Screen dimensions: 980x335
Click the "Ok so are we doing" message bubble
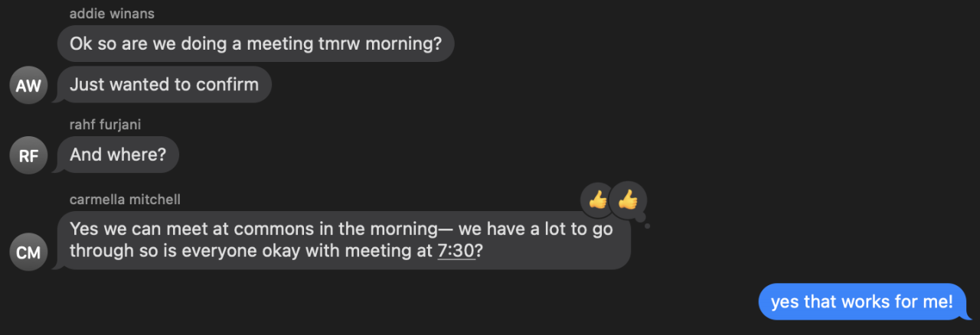(x=256, y=44)
